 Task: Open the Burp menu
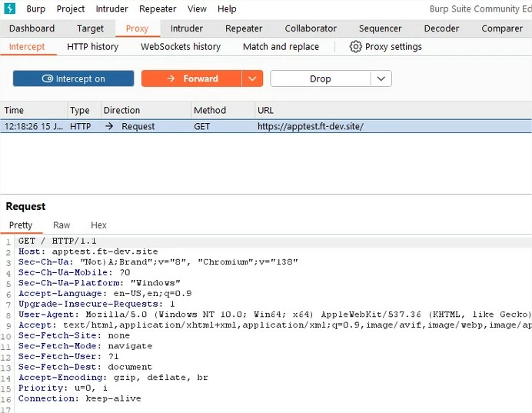35,8
